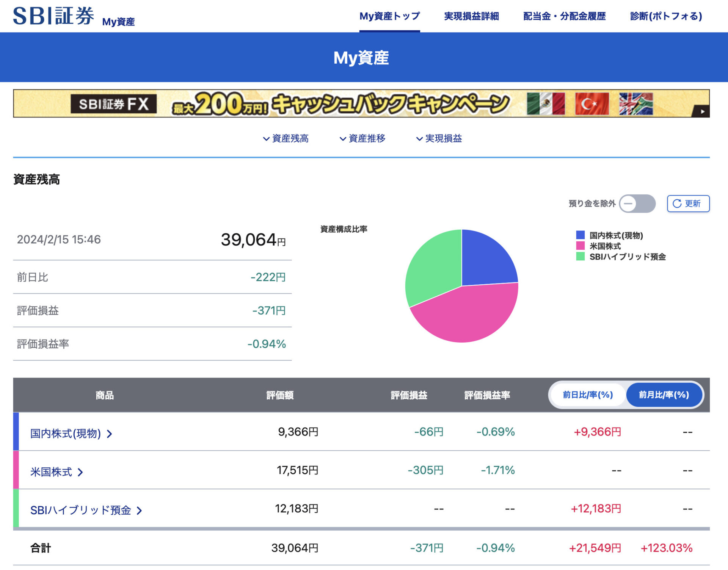Click -0.69% in 国内株式 row
Screen dimensions: 728x570
pos(496,432)
